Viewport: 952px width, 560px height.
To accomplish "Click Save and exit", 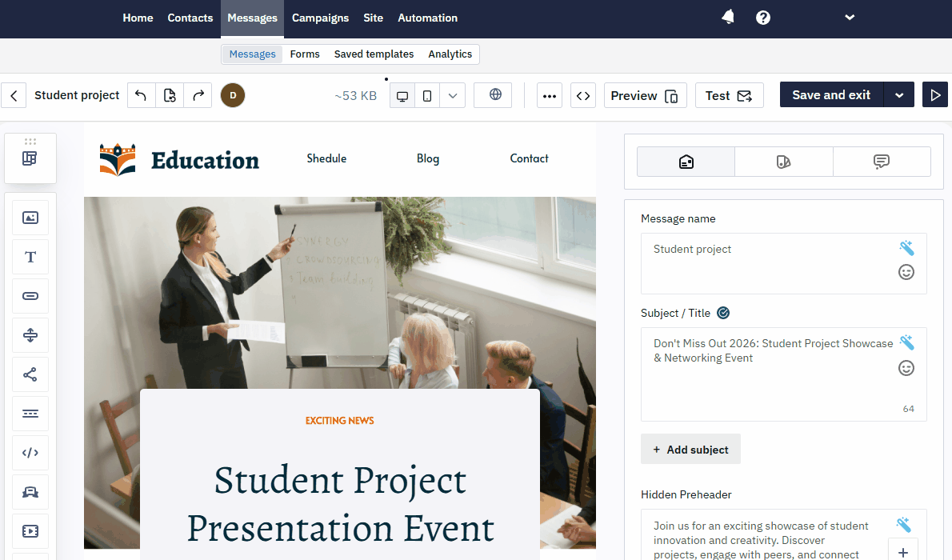I will coord(831,94).
